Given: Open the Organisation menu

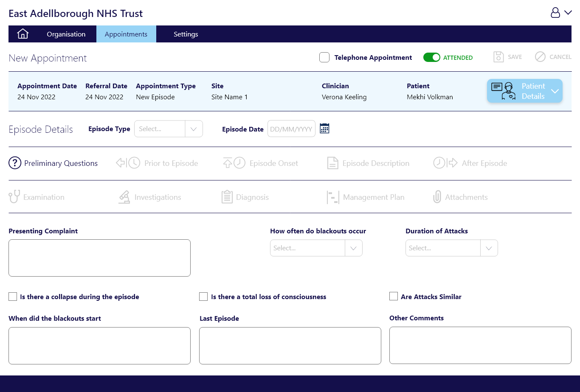Looking at the screenshot, I should click(x=66, y=34).
